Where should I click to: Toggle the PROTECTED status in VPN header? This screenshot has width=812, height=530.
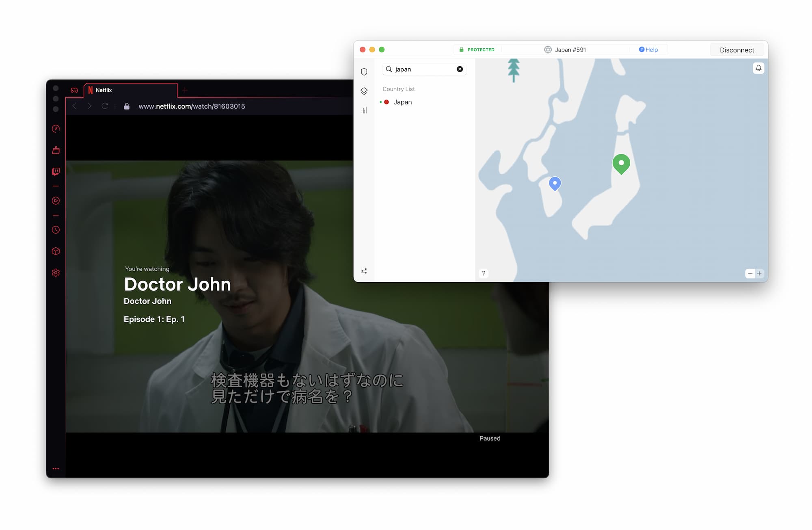477,50
